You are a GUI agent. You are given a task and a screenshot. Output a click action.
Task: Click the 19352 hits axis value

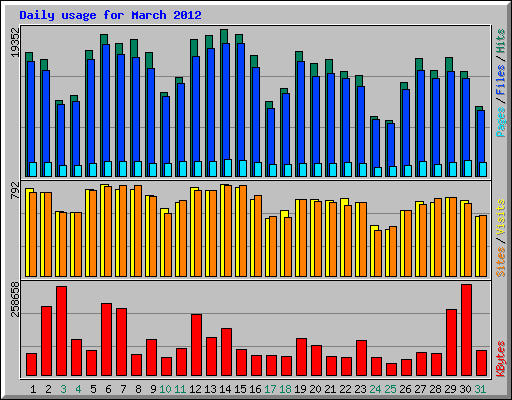15,42
